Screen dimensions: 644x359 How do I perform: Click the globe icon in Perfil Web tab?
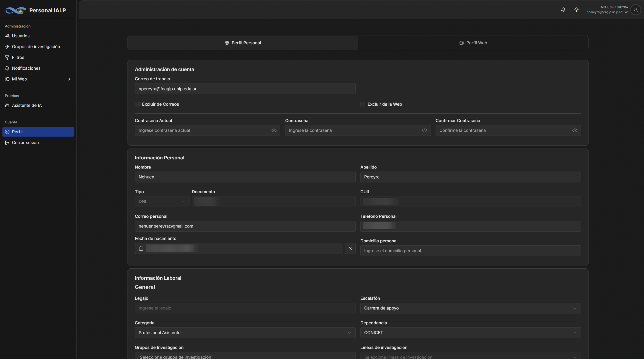click(x=461, y=43)
